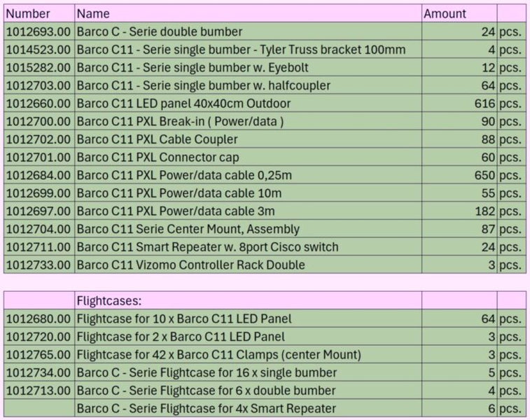Click the amount 87 for Center Mount

(x=459, y=229)
